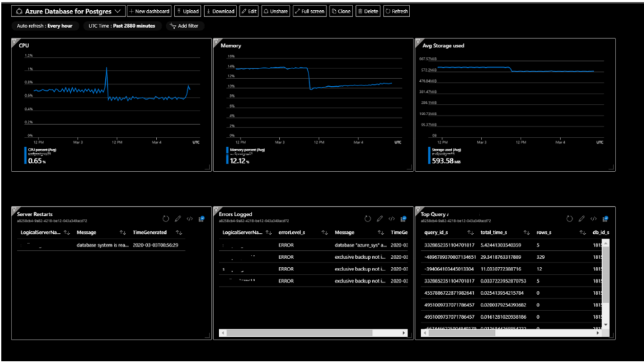
Task: Click the New dashboard button
Action: coord(149,11)
